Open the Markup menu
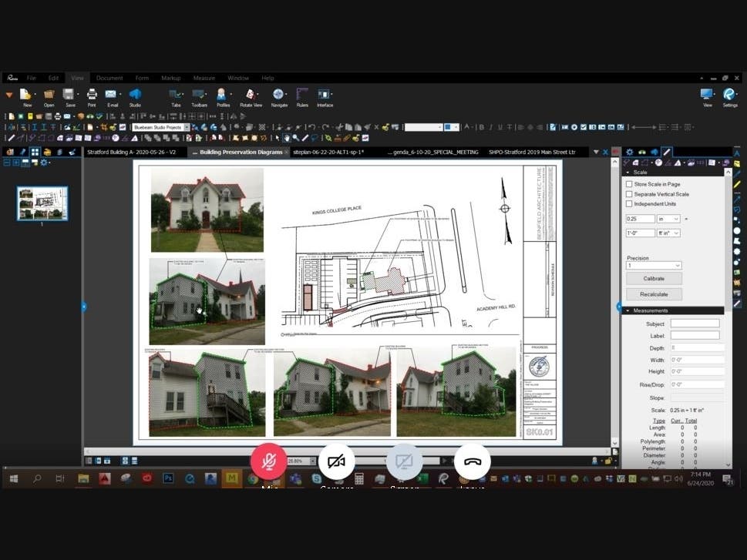Viewport: 747px width, 560px height. (170, 78)
